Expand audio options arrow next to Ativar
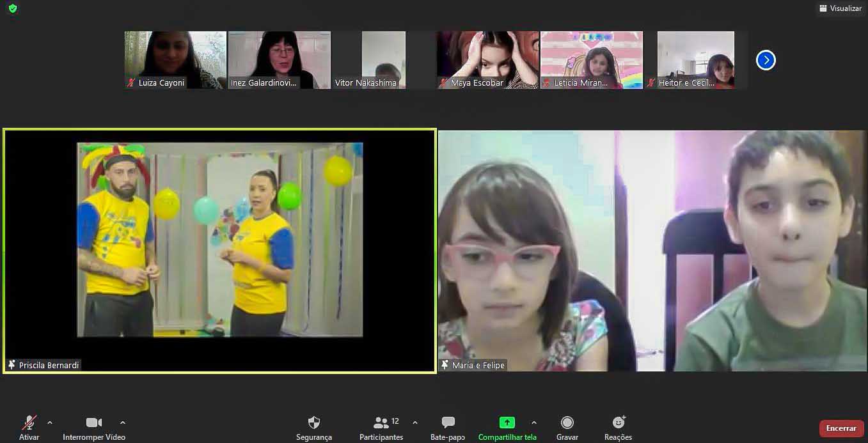Screen dimensions: 868x443 coord(50,423)
